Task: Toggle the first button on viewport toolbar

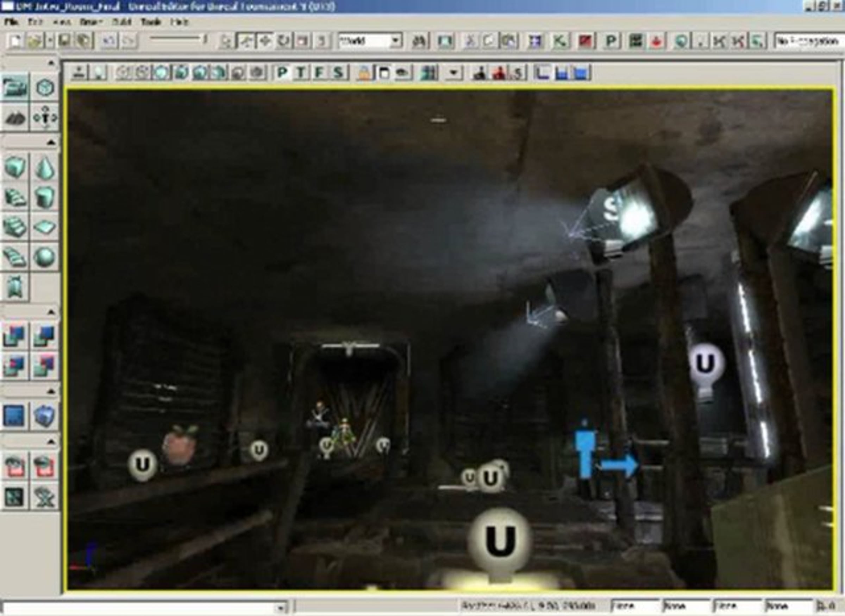Action: [x=79, y=73]
